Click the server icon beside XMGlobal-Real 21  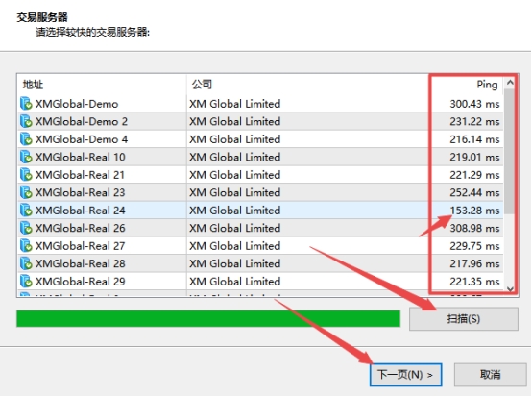click(x=26, y=175)
